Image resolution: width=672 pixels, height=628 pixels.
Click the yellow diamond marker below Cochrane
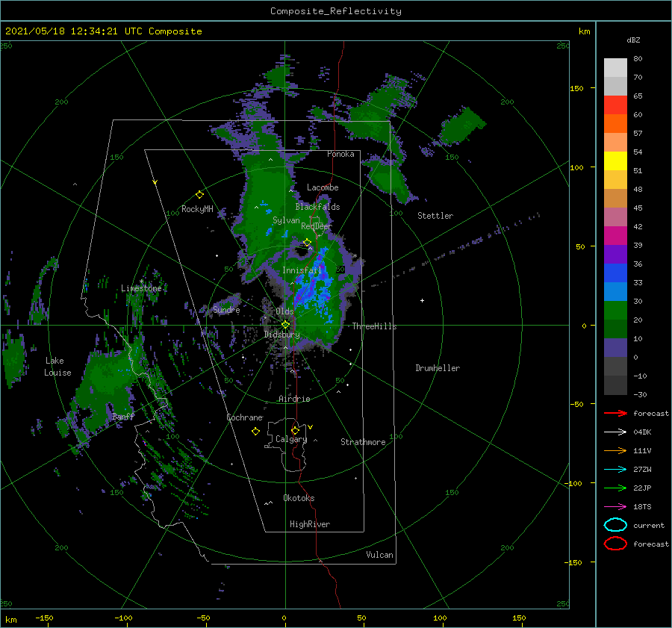[255, 432]
